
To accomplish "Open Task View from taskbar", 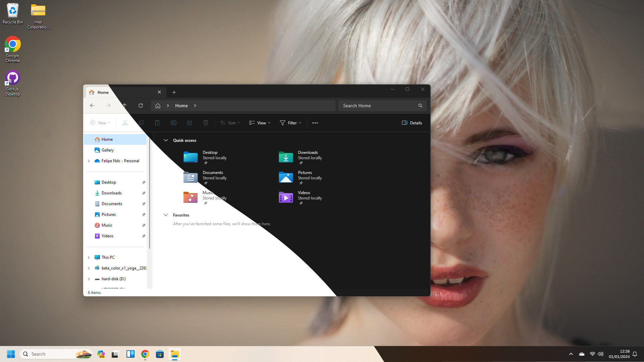I will 115,354.
